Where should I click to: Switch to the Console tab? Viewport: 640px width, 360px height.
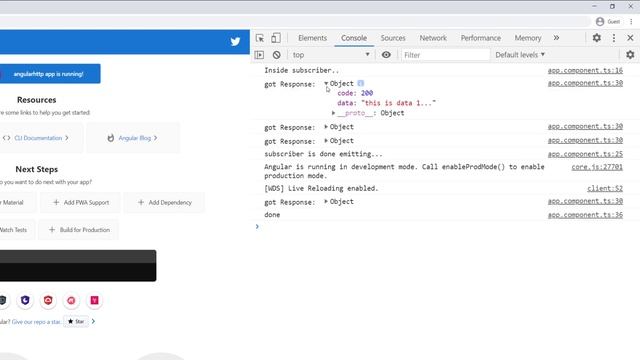click(x=354, y=38)
